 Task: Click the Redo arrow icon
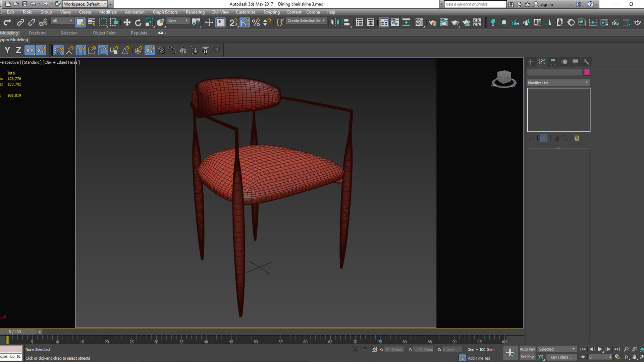(7, 22)
